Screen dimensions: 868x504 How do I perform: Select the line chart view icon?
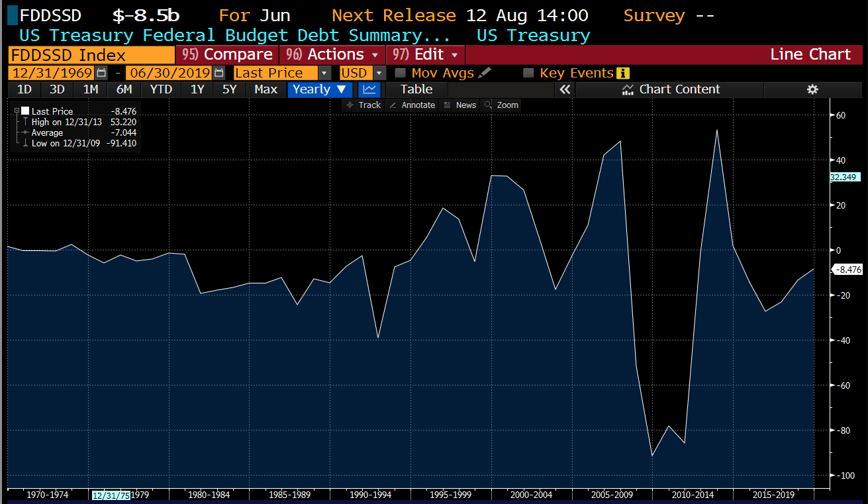(x=369, y=89)
